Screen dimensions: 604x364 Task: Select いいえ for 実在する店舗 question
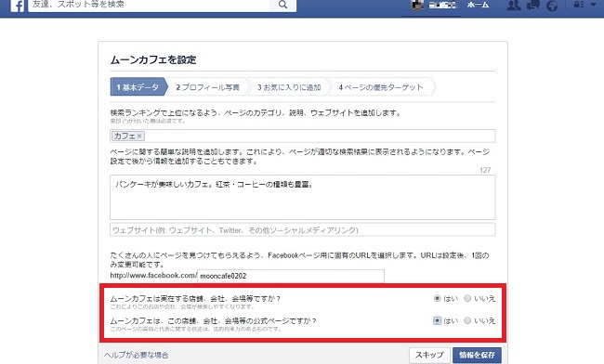[467, 298]
